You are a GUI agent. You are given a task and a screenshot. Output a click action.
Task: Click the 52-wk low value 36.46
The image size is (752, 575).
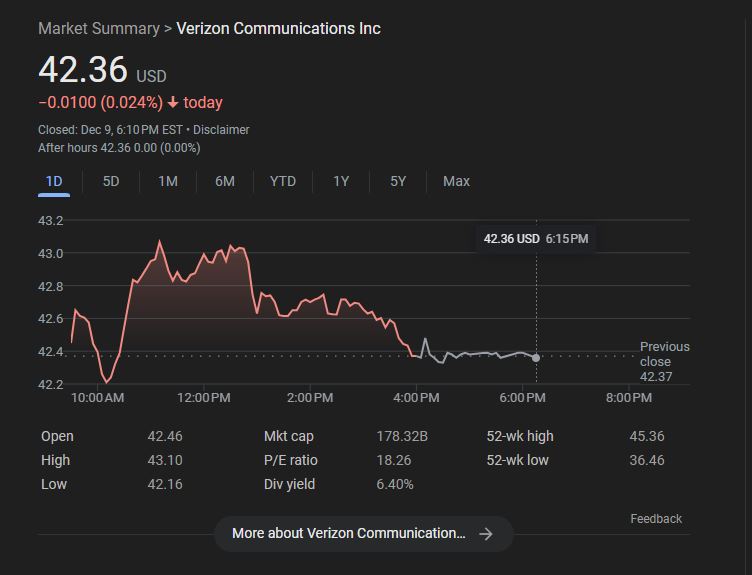tap(647, 460)
